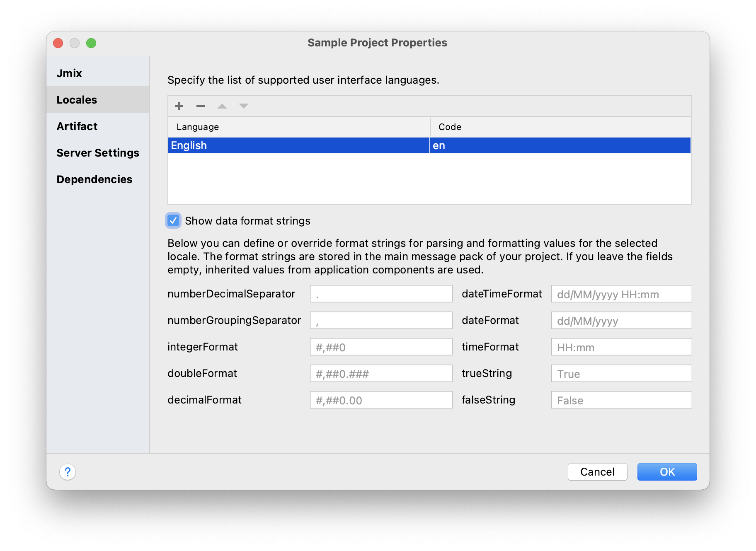The width and height of the screenshot is (756, 551).
Task: Close dialog with red window button
Action: (x=58, y=43)
